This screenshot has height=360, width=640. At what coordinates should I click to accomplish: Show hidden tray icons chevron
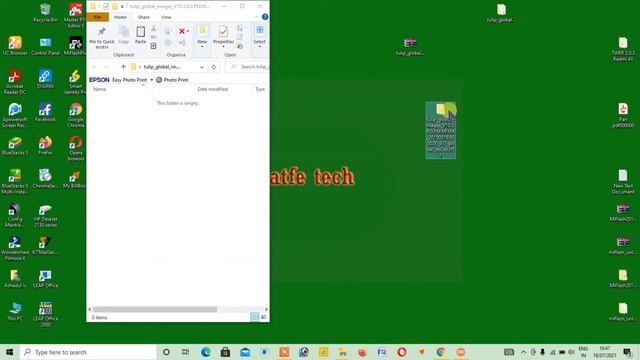click(x=524, y=352)
